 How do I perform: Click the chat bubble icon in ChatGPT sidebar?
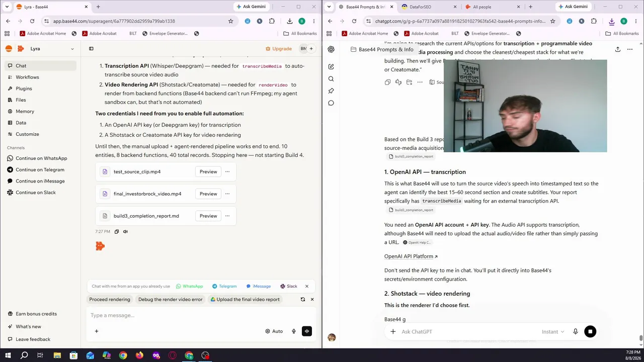click(331, 103)
